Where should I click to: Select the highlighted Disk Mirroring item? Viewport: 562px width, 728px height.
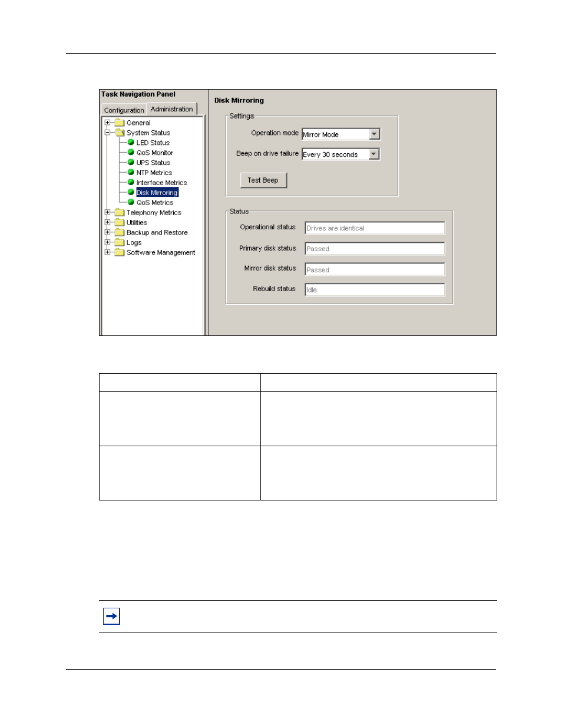click(157, 193)
